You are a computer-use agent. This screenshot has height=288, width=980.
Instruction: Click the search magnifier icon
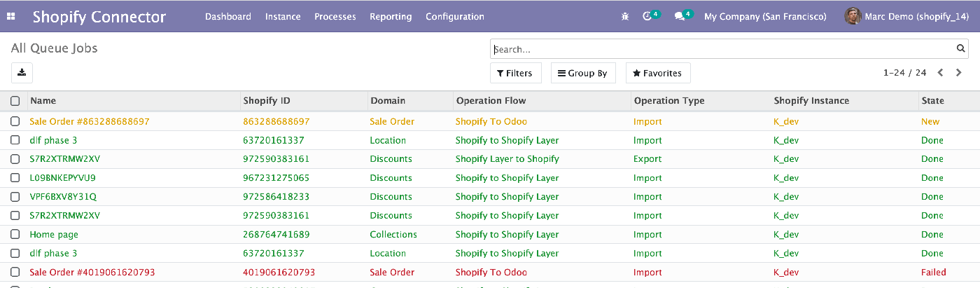click(x=961, y=49)
